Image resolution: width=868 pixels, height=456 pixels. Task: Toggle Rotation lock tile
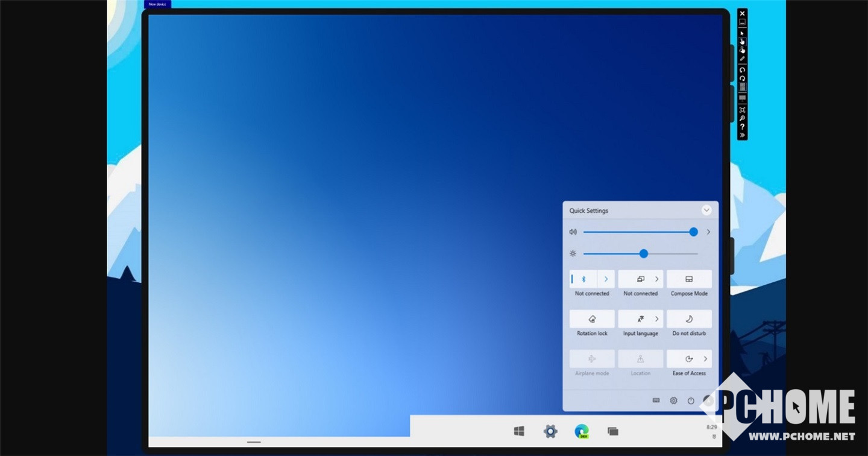pos(592,319)
